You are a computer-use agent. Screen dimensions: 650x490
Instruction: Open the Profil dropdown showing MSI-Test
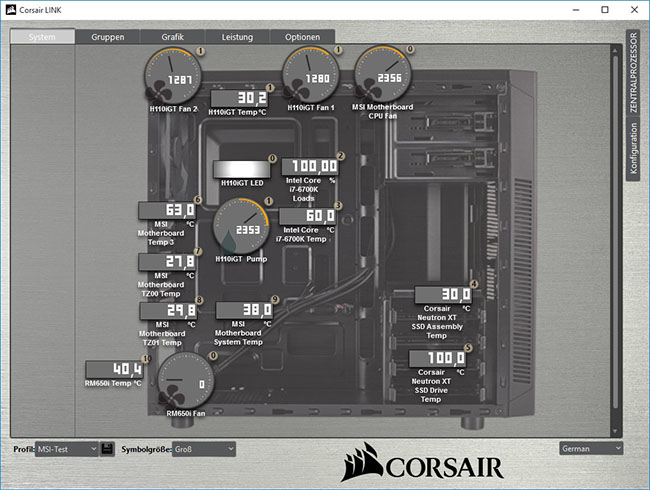67,449
